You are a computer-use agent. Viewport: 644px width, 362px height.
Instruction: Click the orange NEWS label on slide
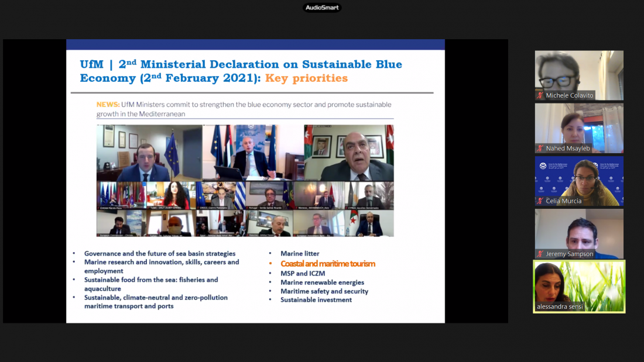108,105
